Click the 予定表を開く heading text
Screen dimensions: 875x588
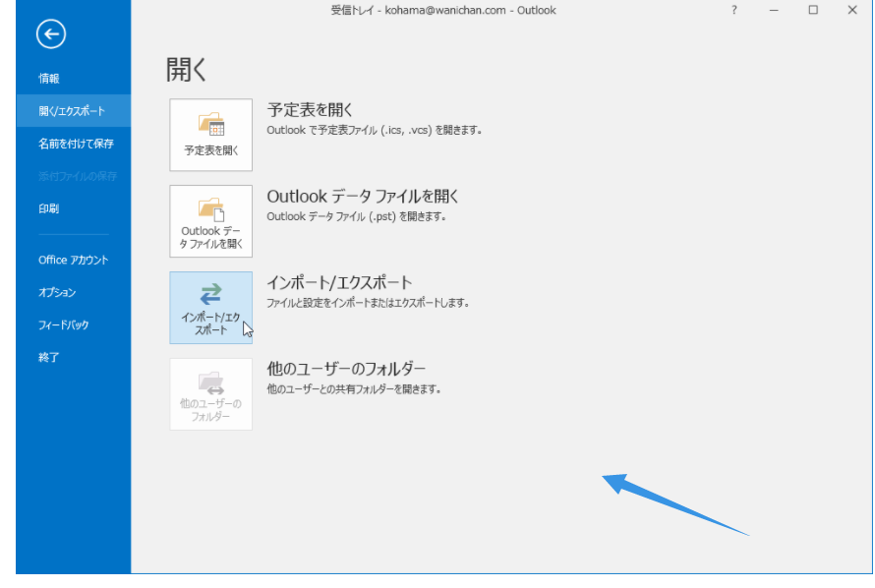click(x=310, y=110)
